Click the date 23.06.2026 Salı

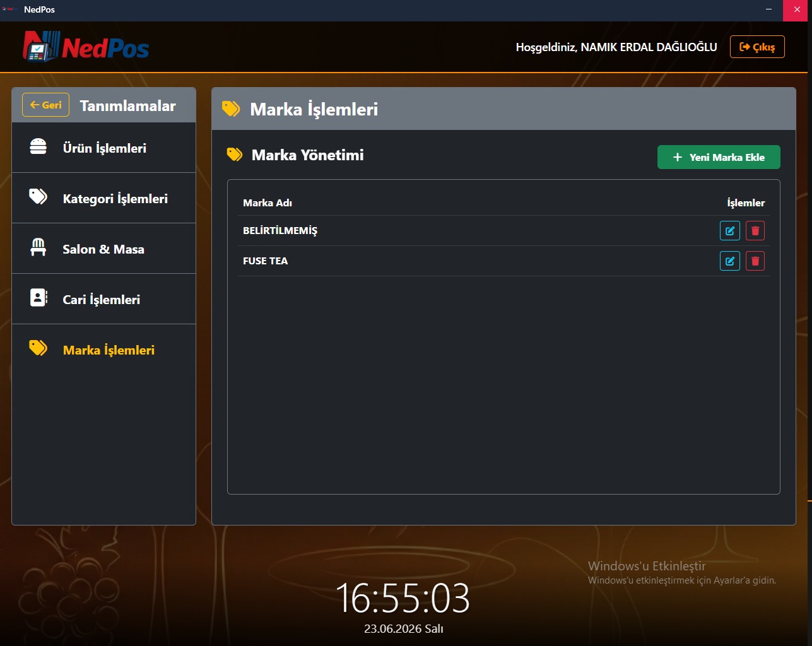404,629
